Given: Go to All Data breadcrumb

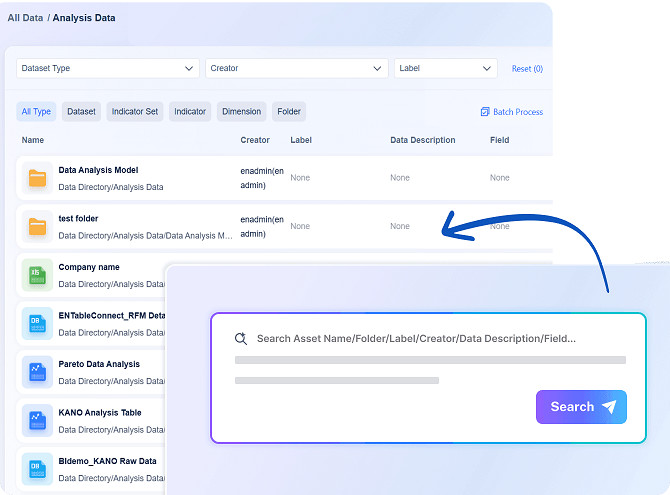Looking at the screenshot, I should 26,18.
